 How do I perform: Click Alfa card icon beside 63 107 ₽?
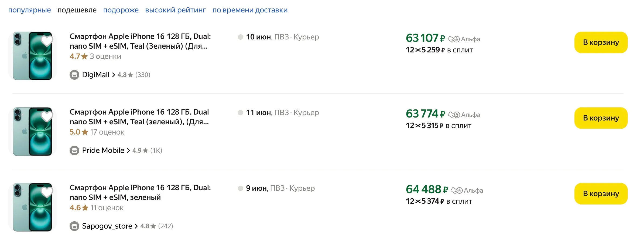(x=454, y=39)
